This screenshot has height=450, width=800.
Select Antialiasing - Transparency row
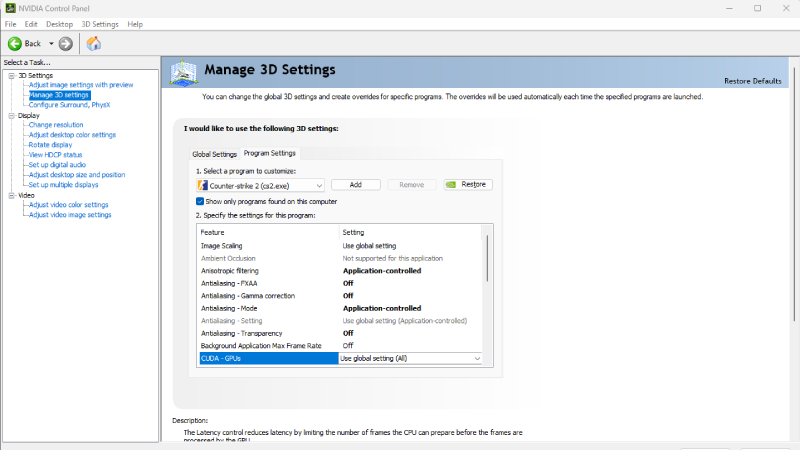pos(340,333)
